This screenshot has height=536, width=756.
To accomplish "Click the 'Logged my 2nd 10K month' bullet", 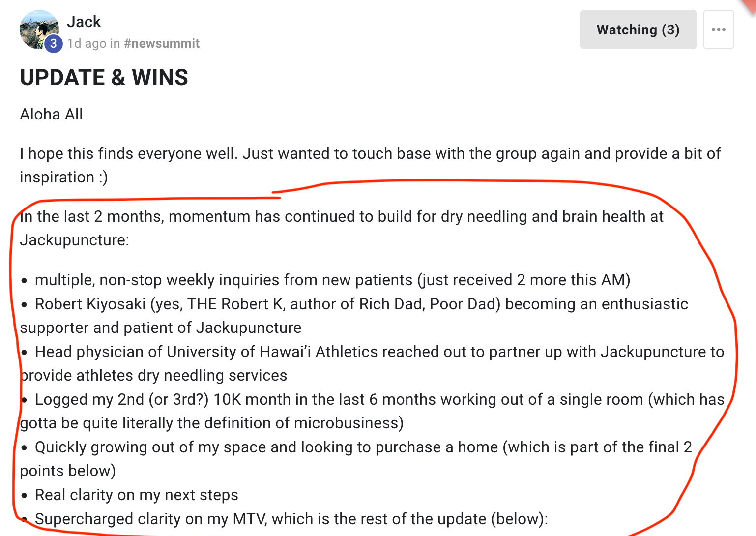I will click(x=379, y=399).
